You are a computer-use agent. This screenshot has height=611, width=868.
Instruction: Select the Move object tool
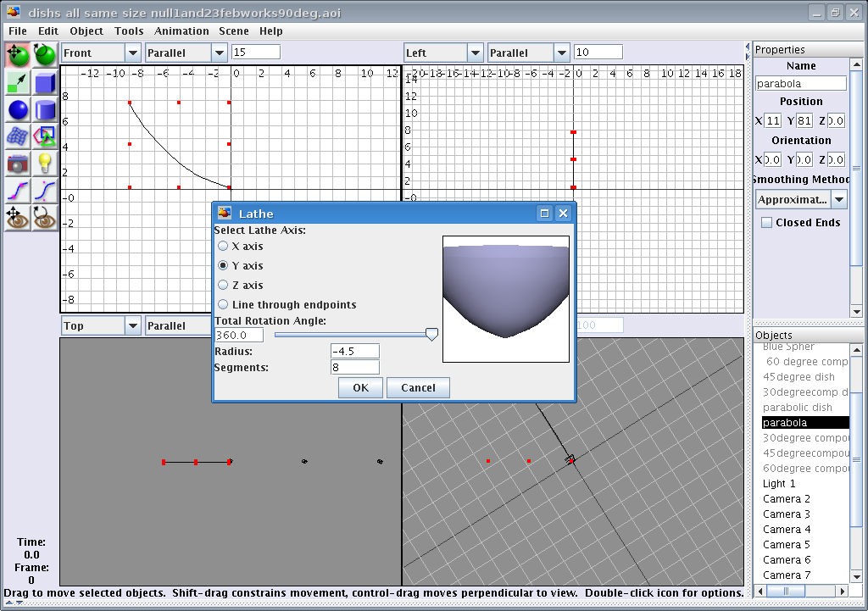pos(18,55)
